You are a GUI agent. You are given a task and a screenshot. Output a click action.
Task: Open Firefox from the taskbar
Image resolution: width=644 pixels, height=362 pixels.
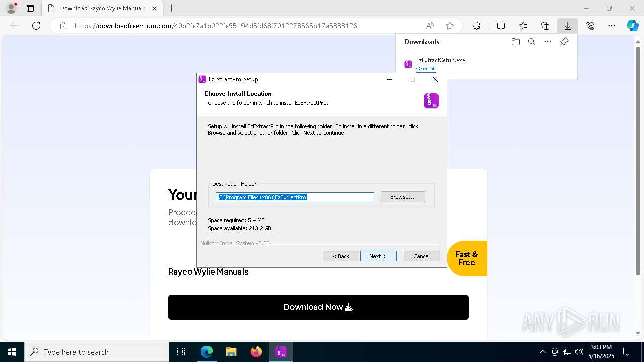coord(256,352)
